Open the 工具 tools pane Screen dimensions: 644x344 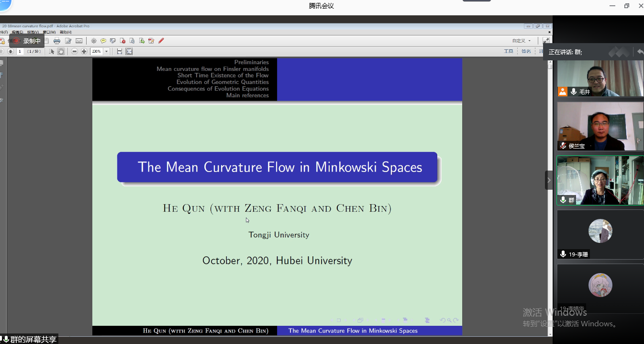tap(508, 51)
